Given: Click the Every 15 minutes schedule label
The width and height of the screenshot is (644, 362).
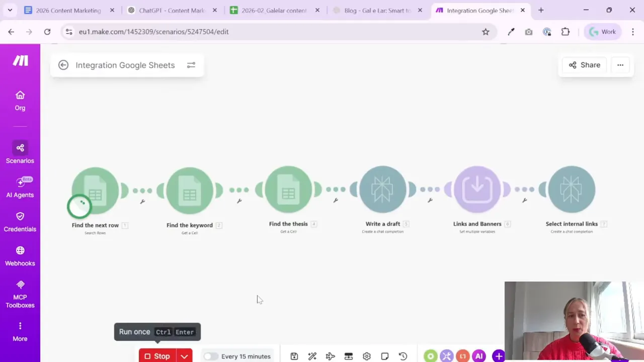Looking at the screenshot, I should coord(246,356).
